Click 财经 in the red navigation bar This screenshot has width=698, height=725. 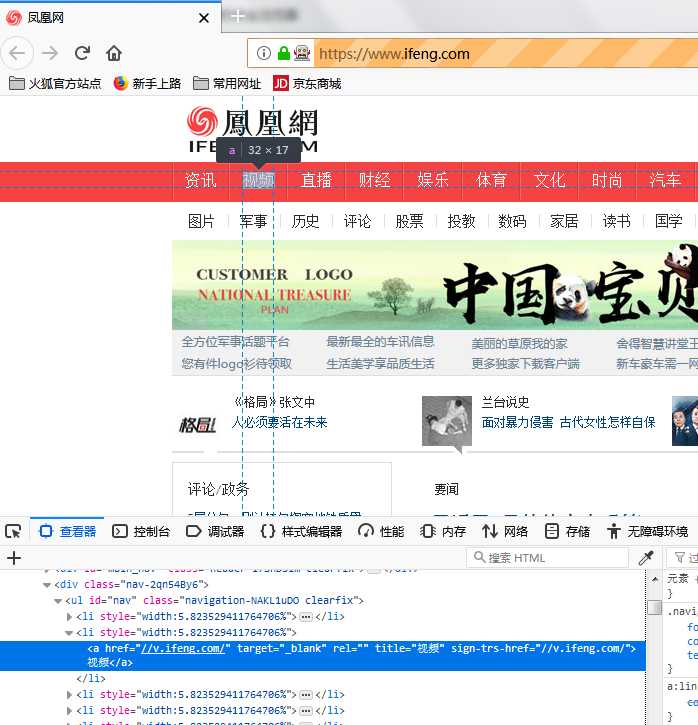(x=374, y=180)
